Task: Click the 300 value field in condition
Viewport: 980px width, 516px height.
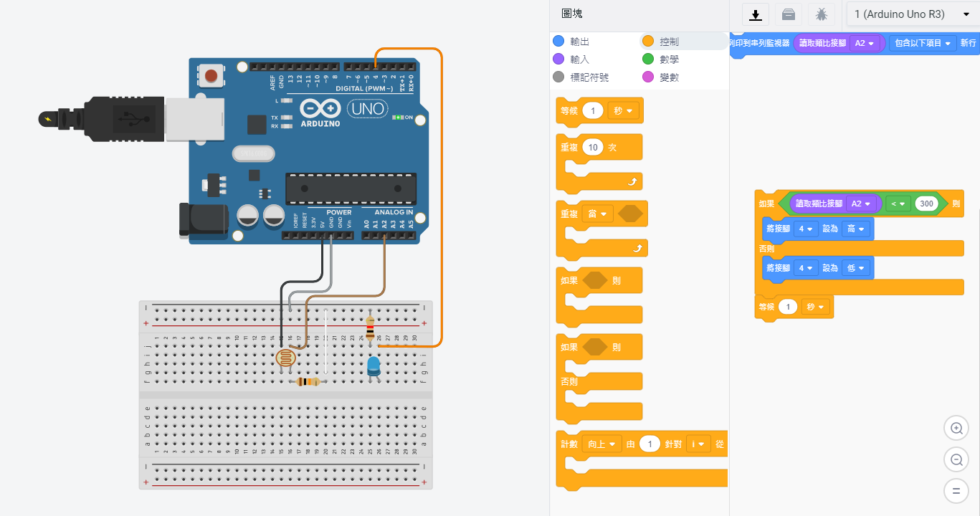Action: [x=926, y=204]
